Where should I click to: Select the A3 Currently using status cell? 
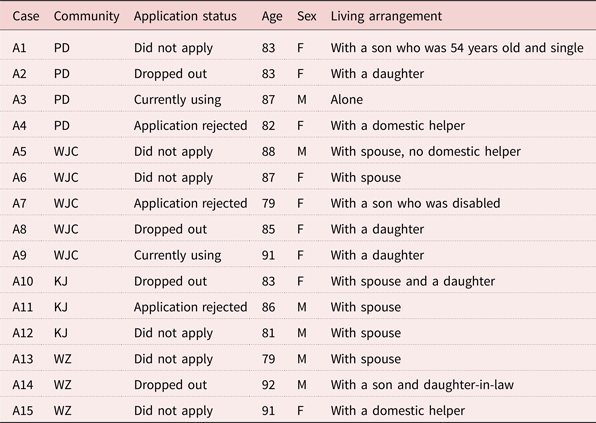click(x=177, y=100)
